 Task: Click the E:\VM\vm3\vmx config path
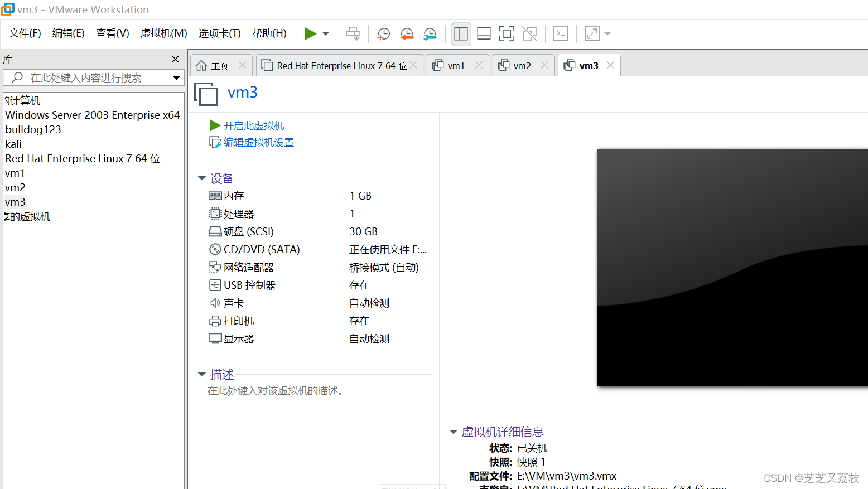567,476
